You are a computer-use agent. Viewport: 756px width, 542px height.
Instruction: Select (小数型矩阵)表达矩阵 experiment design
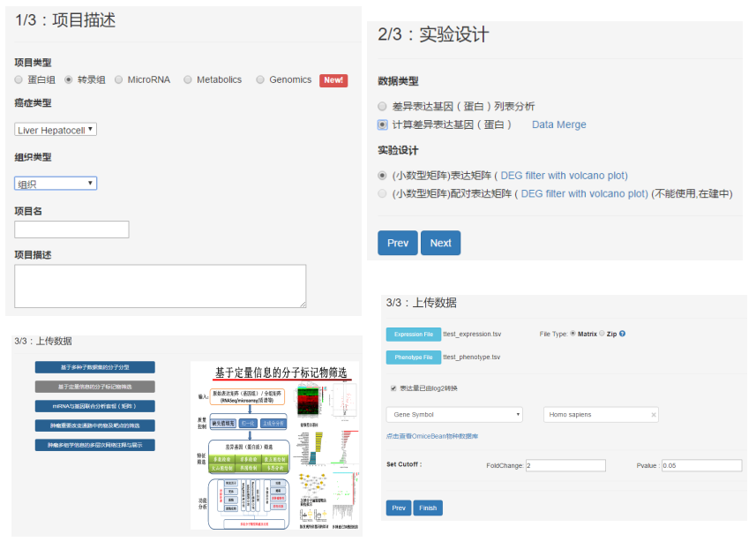[382, 175]
